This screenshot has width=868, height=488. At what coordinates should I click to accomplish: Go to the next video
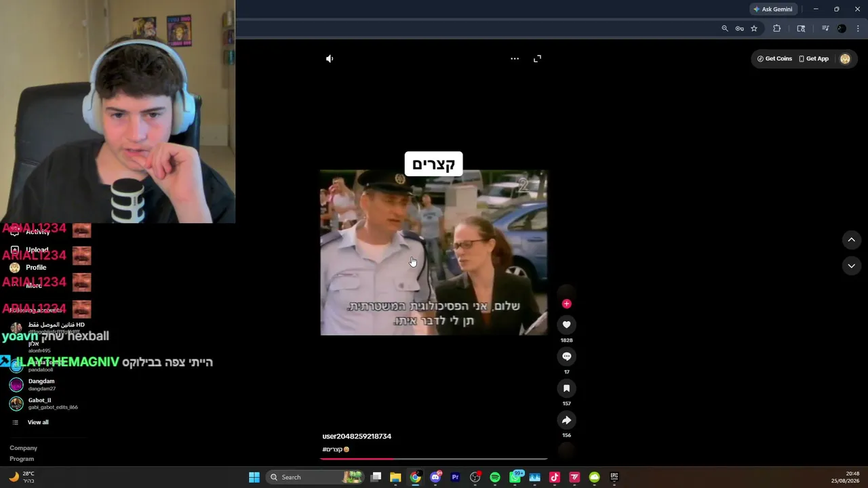851,266
